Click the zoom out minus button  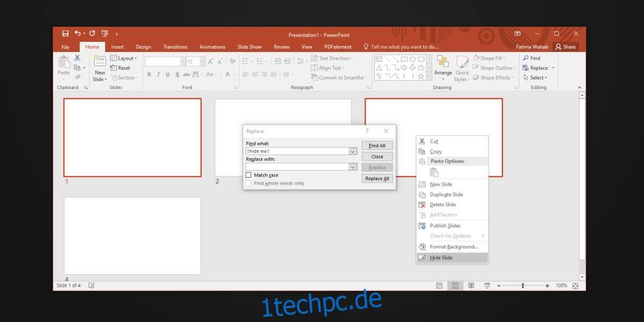pyautogui.click(x=498, y=286)
